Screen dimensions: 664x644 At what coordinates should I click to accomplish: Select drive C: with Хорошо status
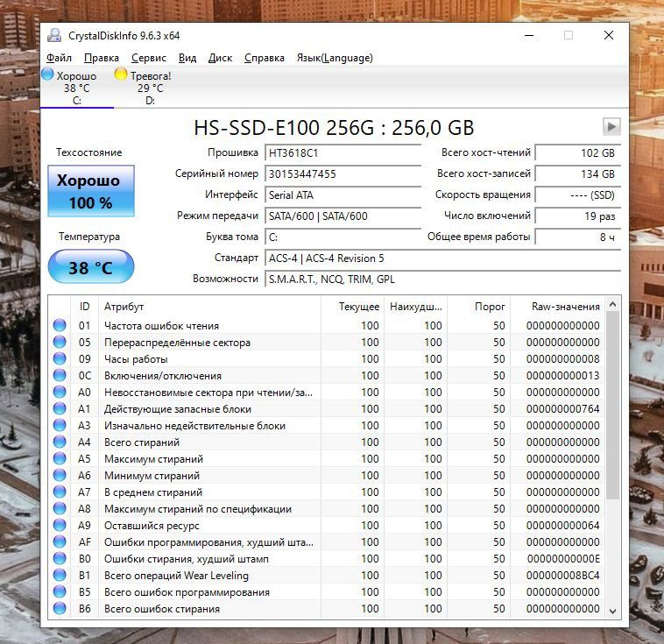pyautogui.click(x=76, y=88)
